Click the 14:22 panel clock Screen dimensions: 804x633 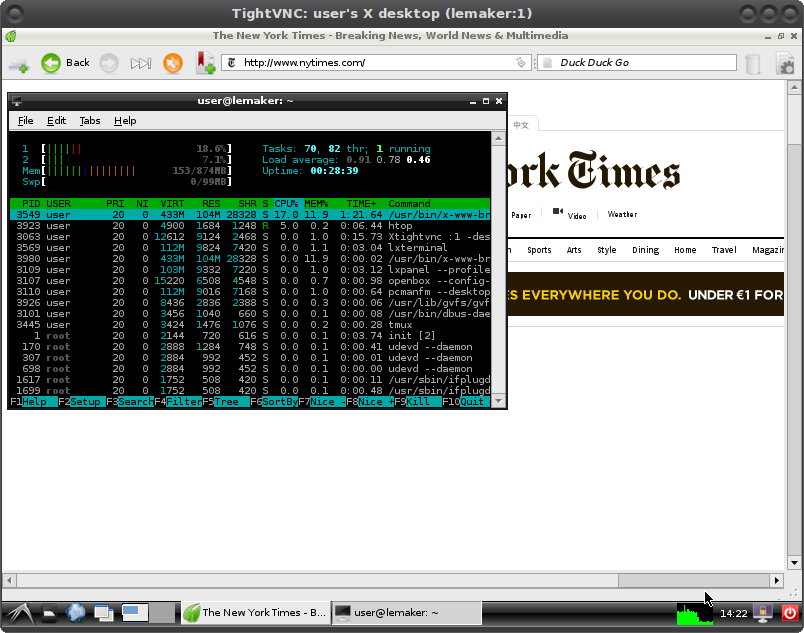733,614
